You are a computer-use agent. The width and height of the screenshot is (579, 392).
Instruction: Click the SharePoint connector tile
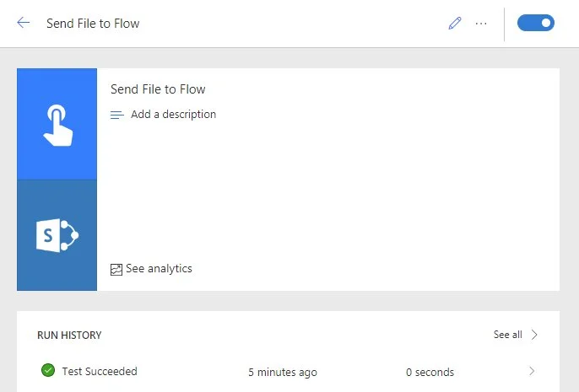coord(57,235)
